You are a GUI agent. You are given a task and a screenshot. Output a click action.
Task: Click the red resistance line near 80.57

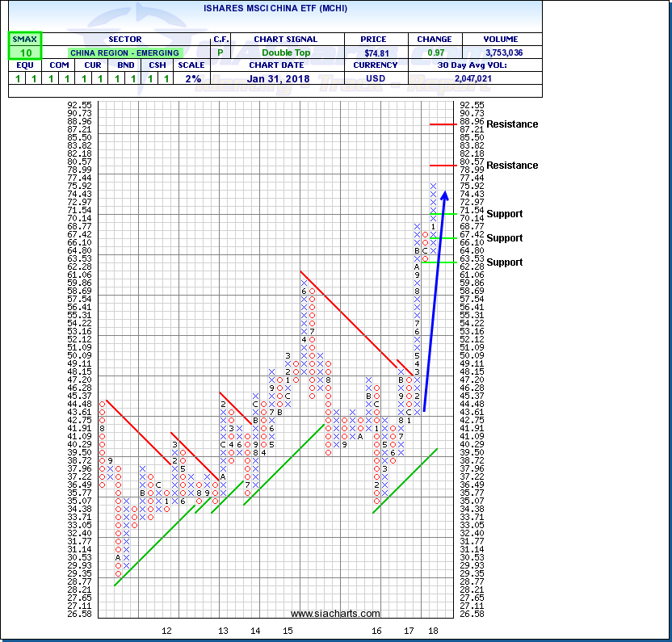443,165
